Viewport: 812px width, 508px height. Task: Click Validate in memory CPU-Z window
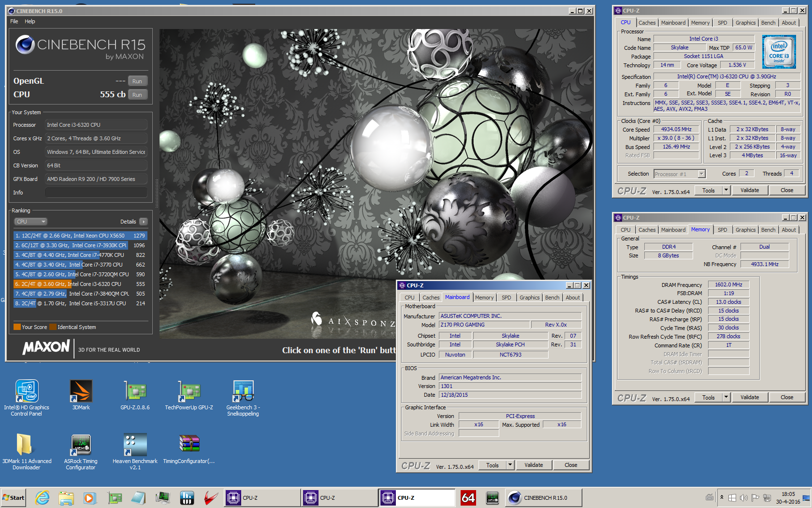(750, 397)
